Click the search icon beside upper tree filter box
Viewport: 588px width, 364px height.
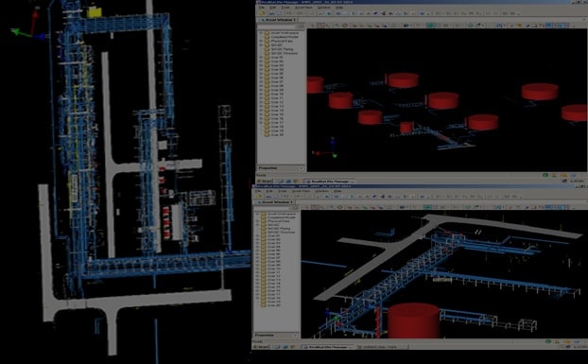point(300,26)
